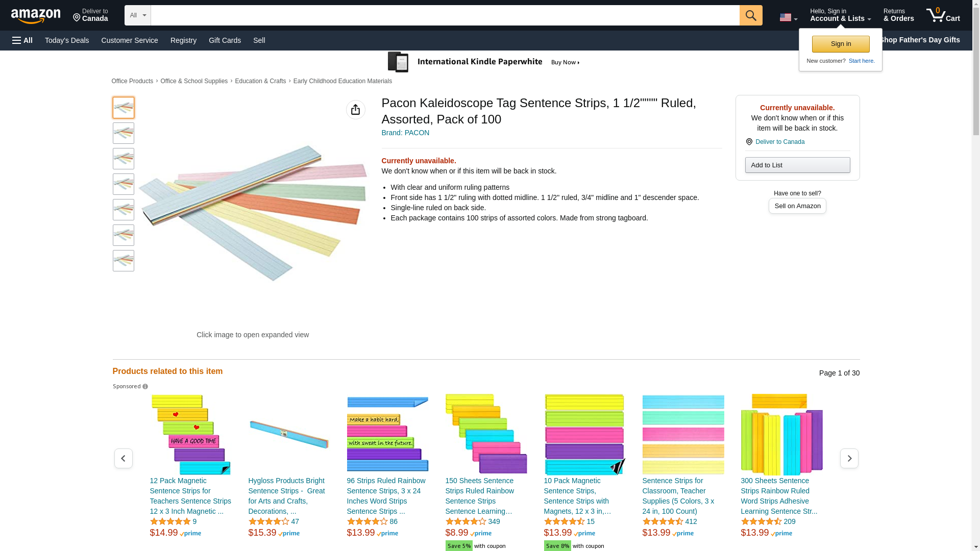The width and height of the screenshot is (980, 551).
Task: Select Gift Cards in the navigation bar
Action: 225,40
